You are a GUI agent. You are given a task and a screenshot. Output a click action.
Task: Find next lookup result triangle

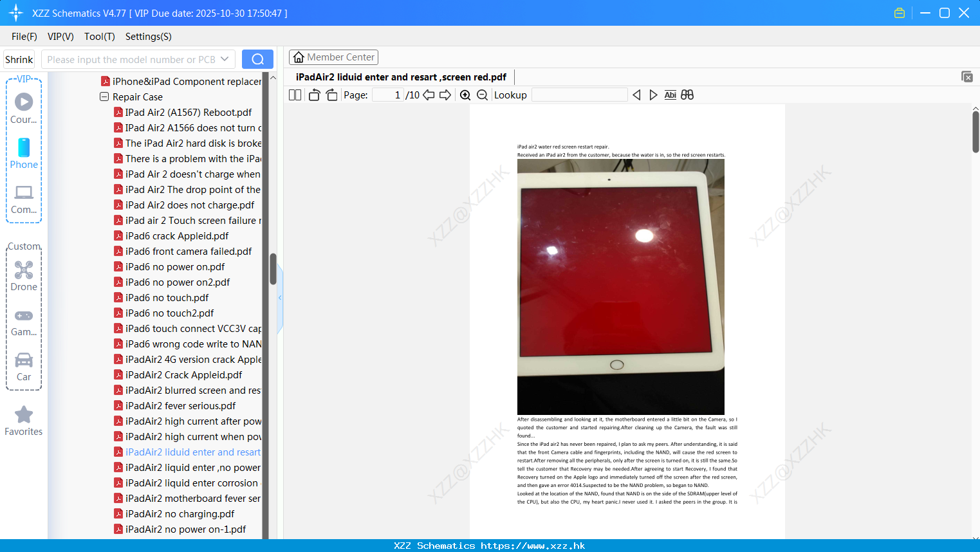pos(653,95)
